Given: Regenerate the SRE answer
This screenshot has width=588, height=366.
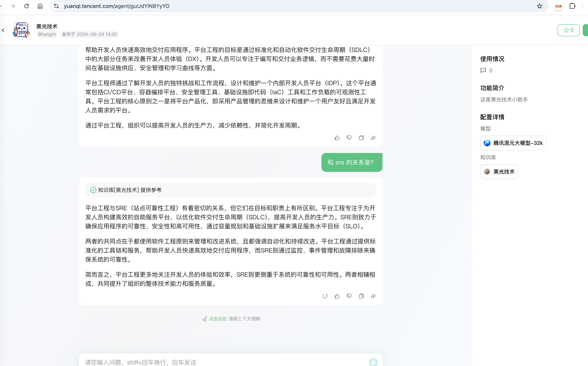Looking at the screenshot, I should 325,296.
